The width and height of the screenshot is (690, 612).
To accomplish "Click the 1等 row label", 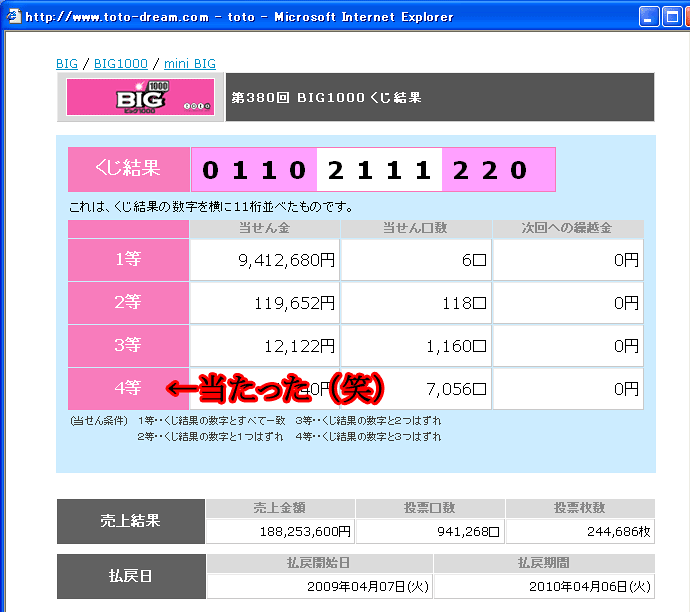I will coord(128,259).
